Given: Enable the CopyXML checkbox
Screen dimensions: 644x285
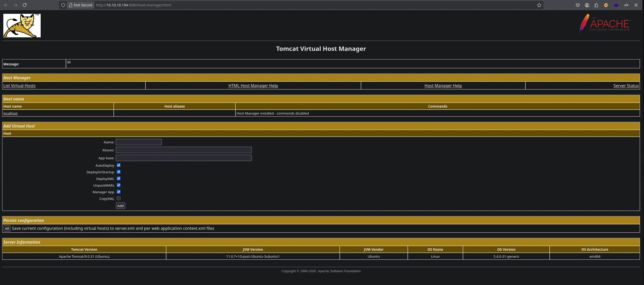Looking at the screenshot, I should pyautogui.click(x=119, y=199).
